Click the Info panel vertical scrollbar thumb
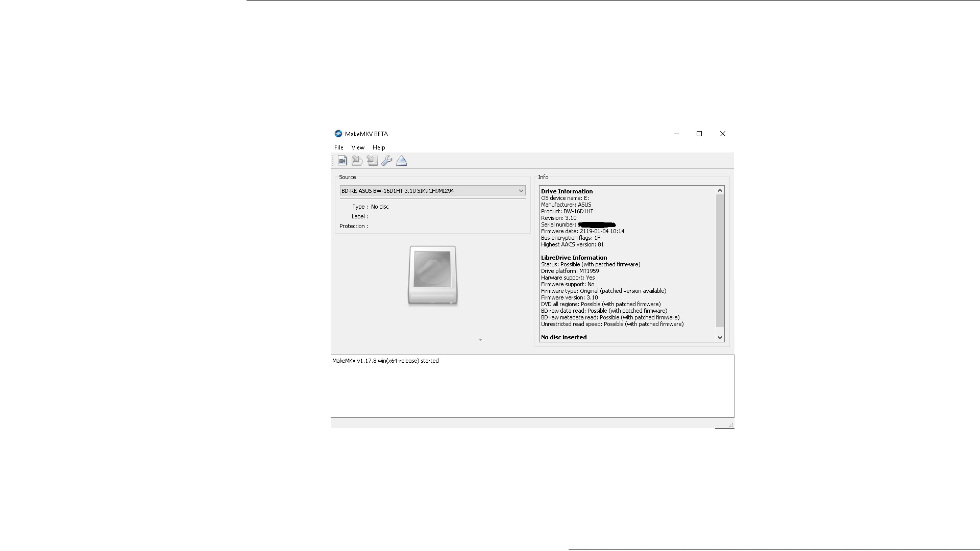Image resolution: width=980 pixels, height=551 pixels. click(x=720, y=261)
